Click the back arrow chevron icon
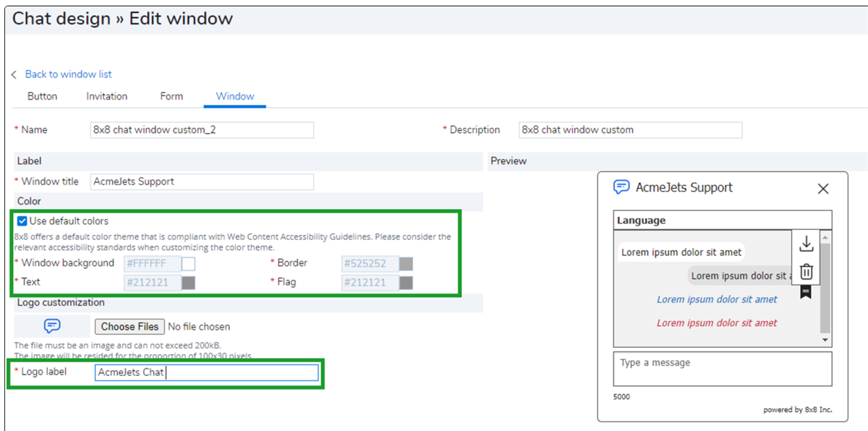 (x=14, y=74)
